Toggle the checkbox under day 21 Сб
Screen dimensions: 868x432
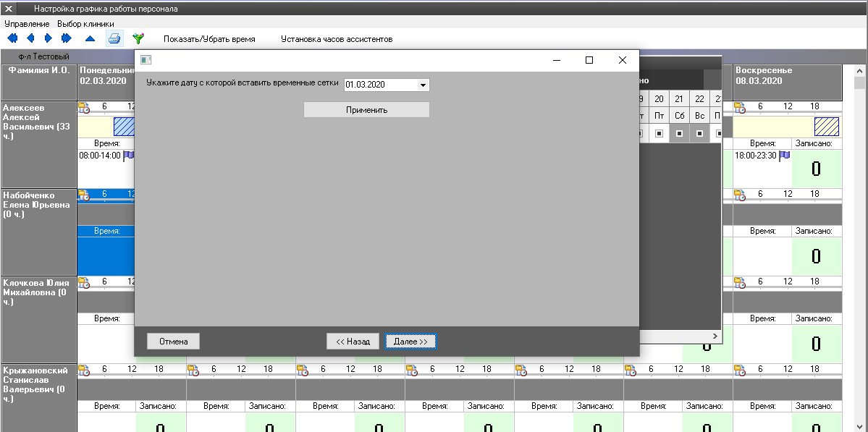(679, 133)
